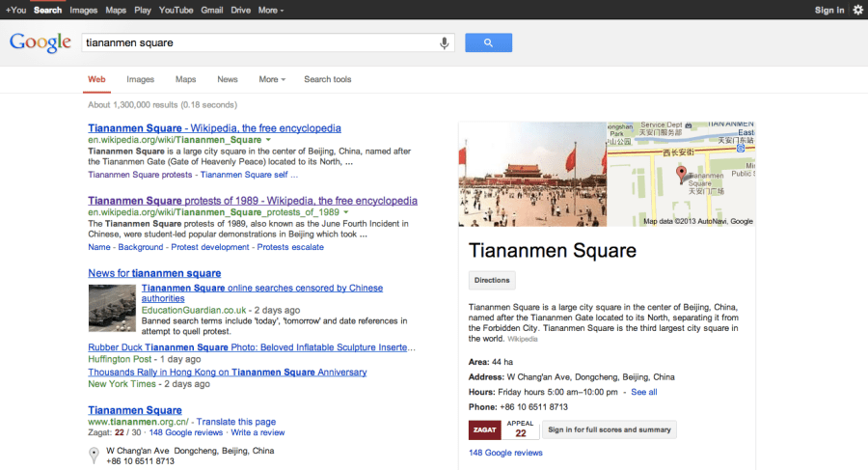Click the Google logo
Screen dimensions: 868x470
point(40,42)
